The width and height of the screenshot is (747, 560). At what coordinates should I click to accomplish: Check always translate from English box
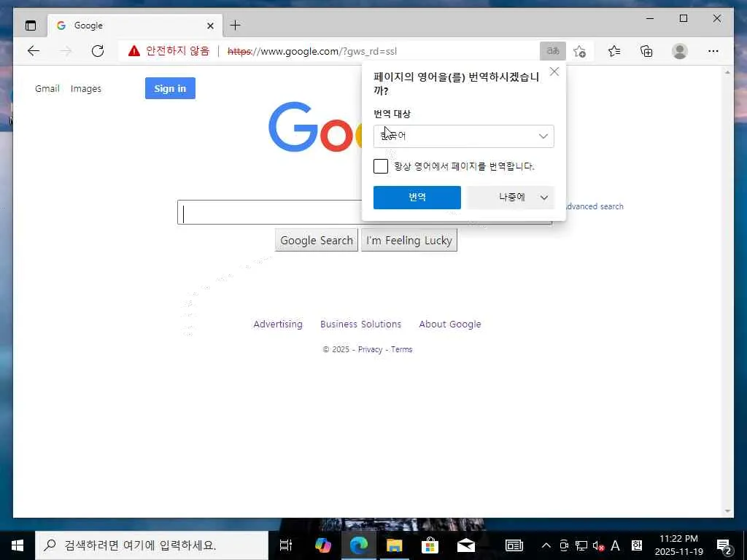coord(381,166)
